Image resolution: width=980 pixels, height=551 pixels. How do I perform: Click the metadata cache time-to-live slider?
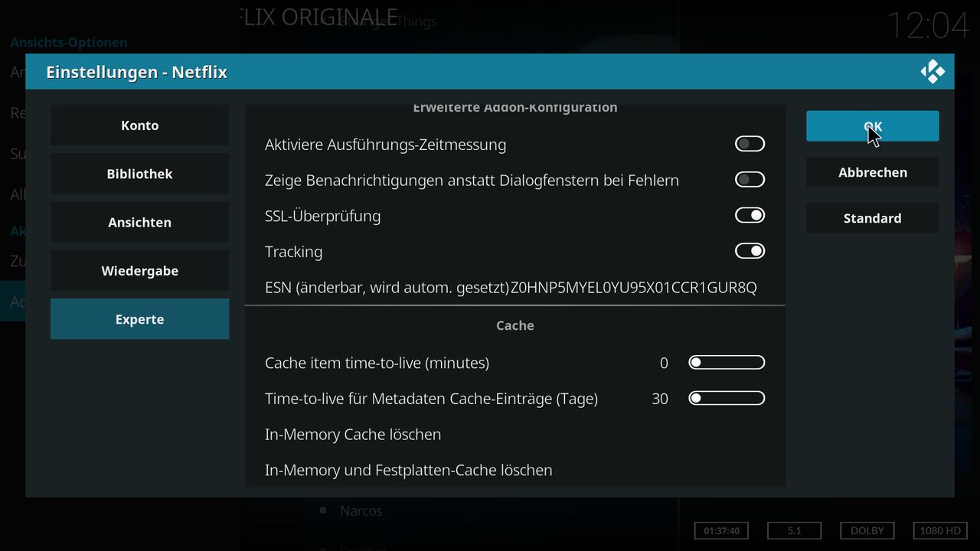click(727, 398)
